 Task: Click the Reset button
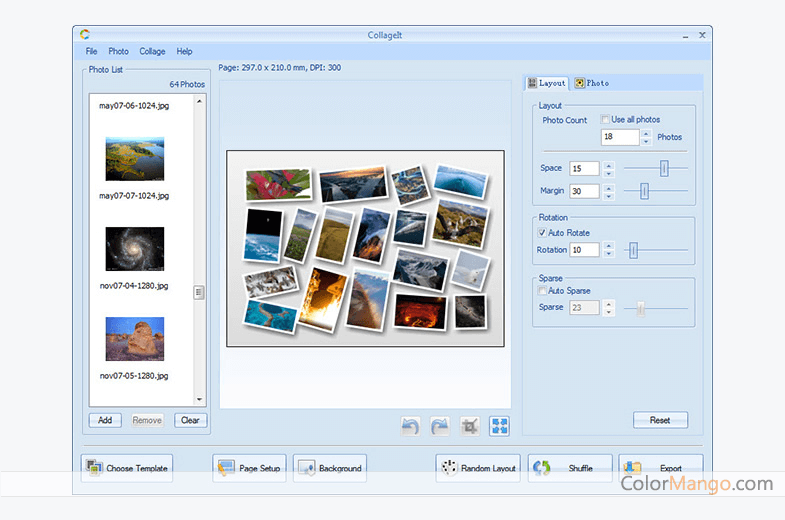click(660, 420)
